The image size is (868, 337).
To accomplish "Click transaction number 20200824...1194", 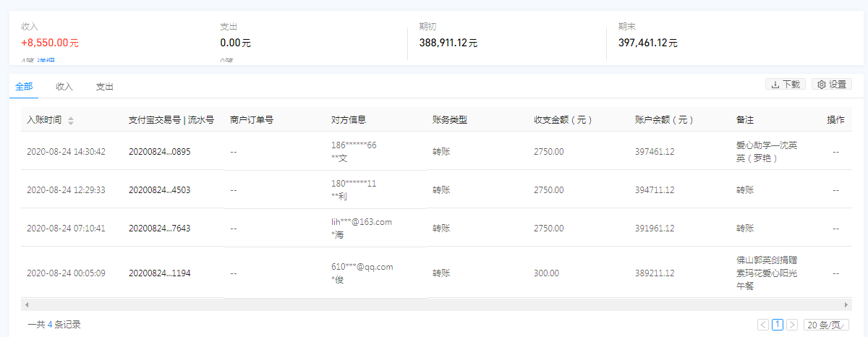I will [x=159, y=273].
